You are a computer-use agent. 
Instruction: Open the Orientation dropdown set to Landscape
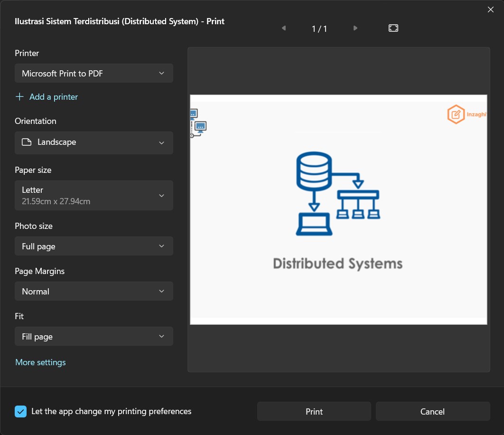(x=94, y=142)
